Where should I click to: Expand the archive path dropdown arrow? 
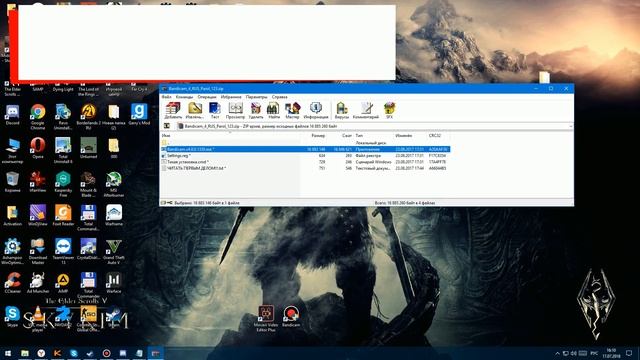coord(570,127)
